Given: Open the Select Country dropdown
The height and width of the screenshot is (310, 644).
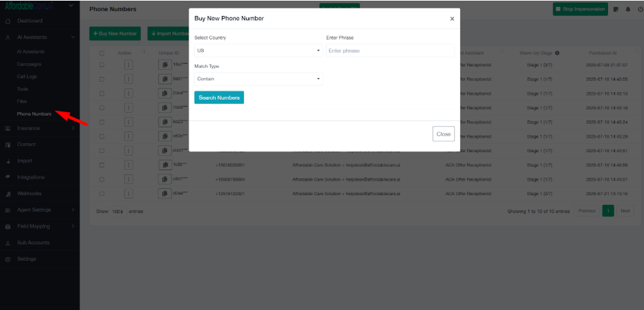Looking at the screenshot, I should click(x=258, y=51).
